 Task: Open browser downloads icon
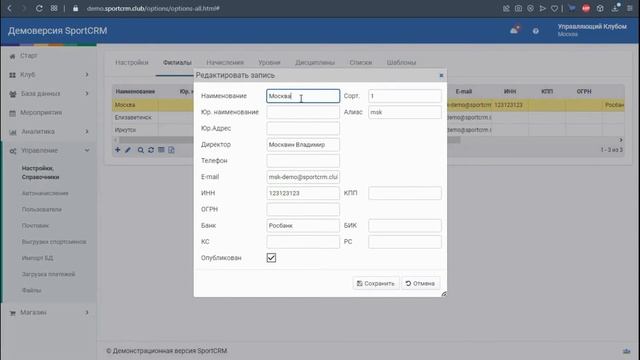click(615, 8)
